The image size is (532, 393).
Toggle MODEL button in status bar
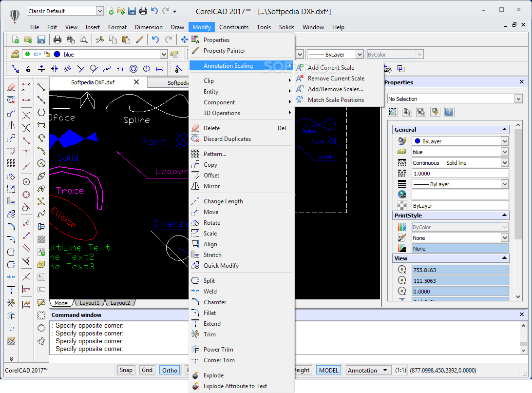coord(329,370)
